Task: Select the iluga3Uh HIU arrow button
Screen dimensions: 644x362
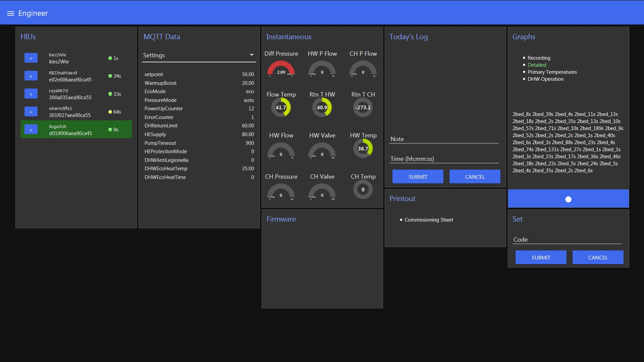Action: 31,130
